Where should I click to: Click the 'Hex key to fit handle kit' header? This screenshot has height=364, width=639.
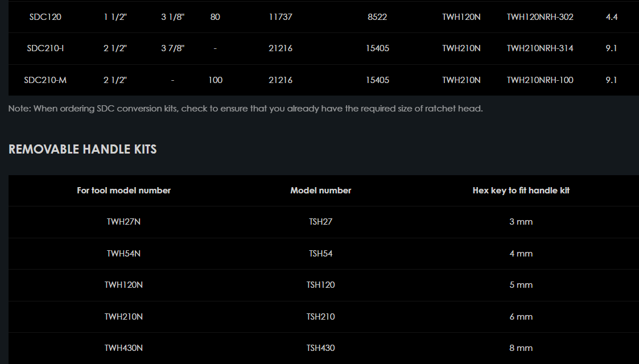[521, 191]
